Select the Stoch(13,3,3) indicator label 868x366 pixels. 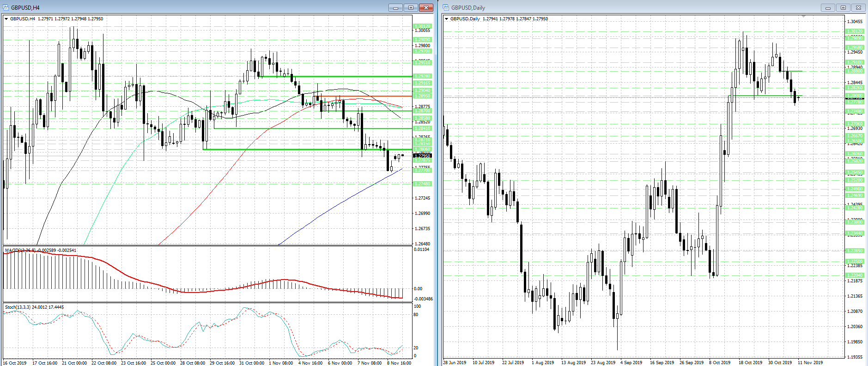(18, 307)
